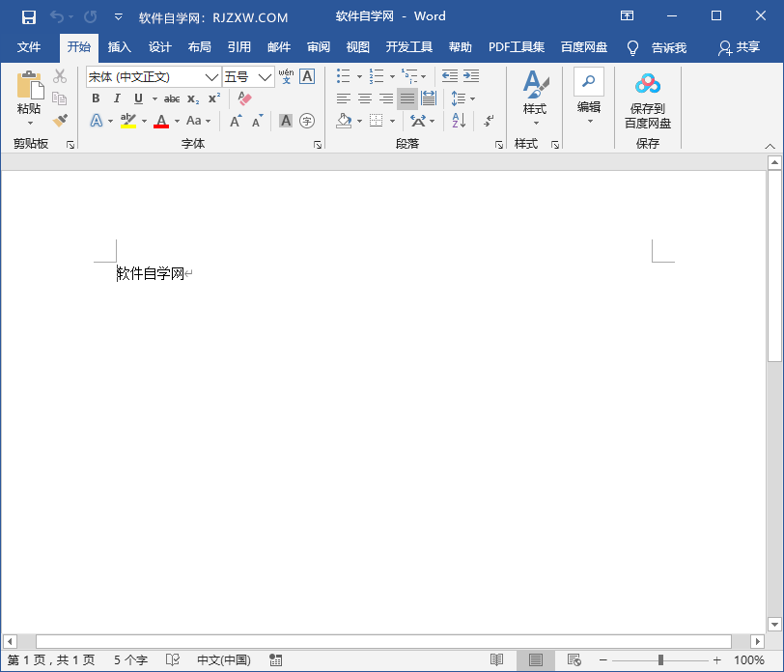Apply bold formatting
Viewport: 784px width, 672px height.
tap(96, 98)
